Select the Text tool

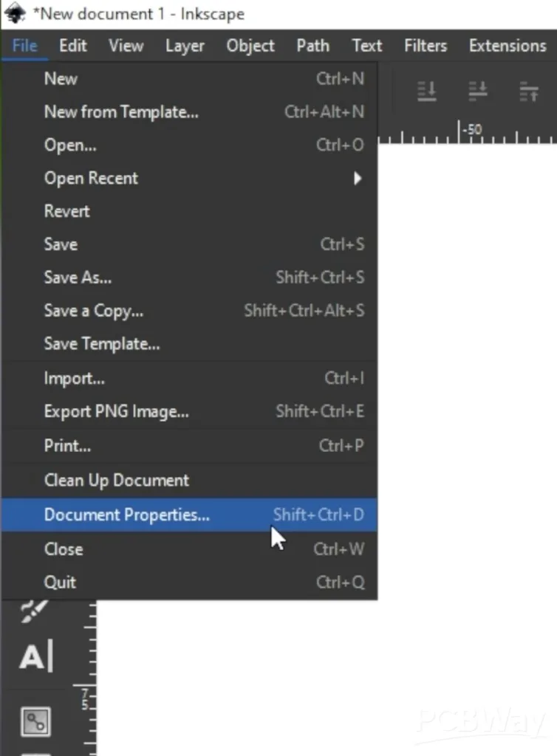click(x=35, y=656)
